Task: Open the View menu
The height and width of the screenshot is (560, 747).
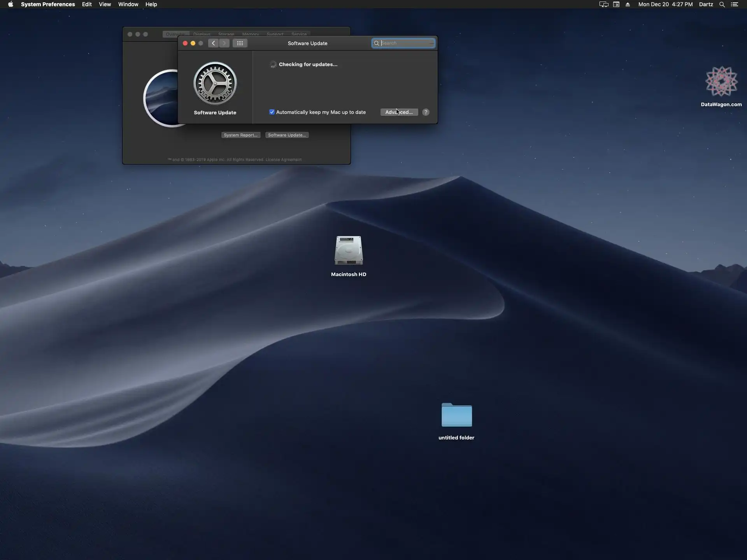Action: [105, 4]
